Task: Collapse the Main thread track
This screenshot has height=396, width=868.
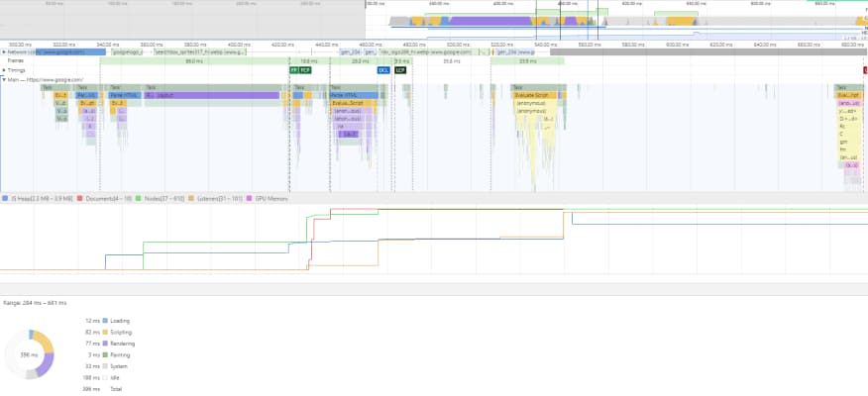Action: 4,79
